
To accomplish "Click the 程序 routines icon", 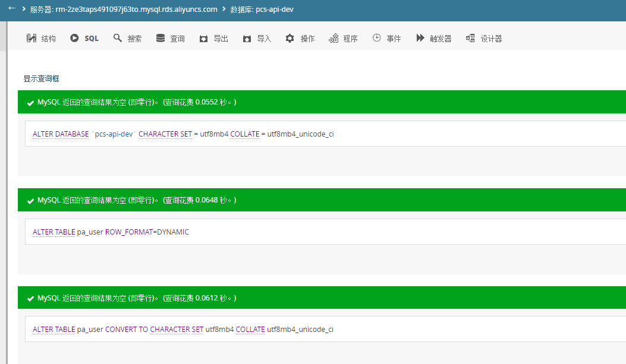I will pos(334,38).
